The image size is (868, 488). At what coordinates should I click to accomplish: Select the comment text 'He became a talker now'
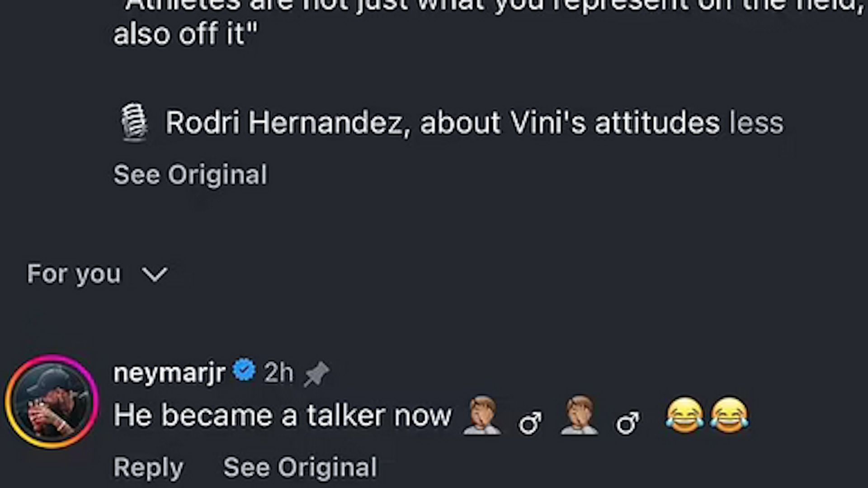coord(283,415)
